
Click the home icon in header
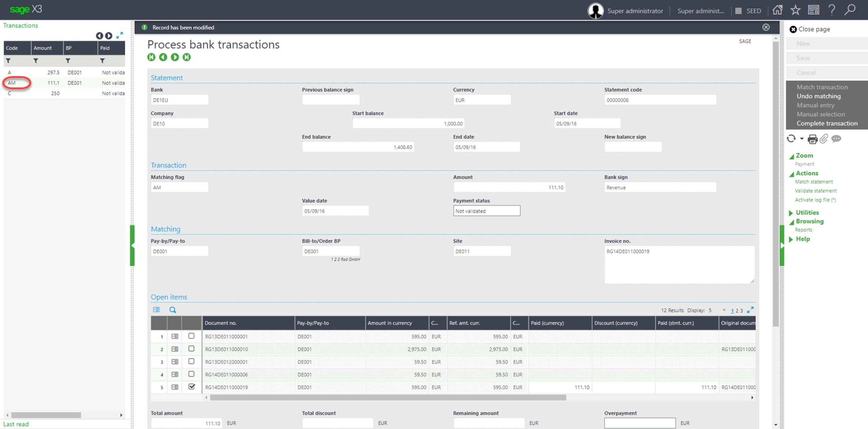tap(777, 10)
